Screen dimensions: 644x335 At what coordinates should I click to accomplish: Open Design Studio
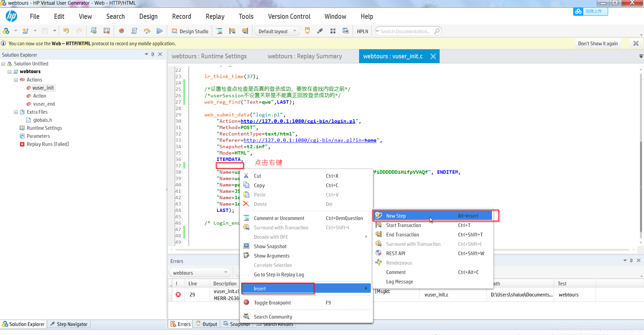(190, 31)
